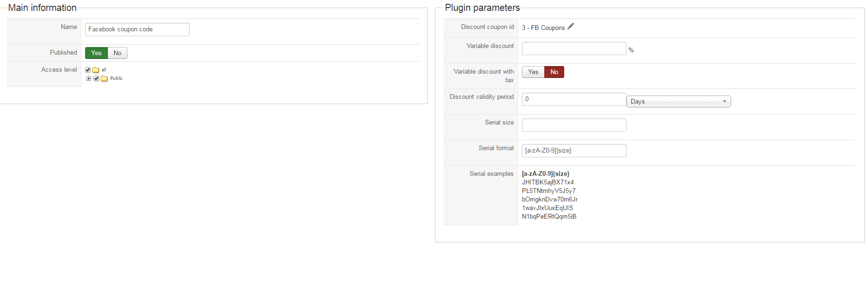
Task: Click into the Serial size field
Action: coord(574,125)
